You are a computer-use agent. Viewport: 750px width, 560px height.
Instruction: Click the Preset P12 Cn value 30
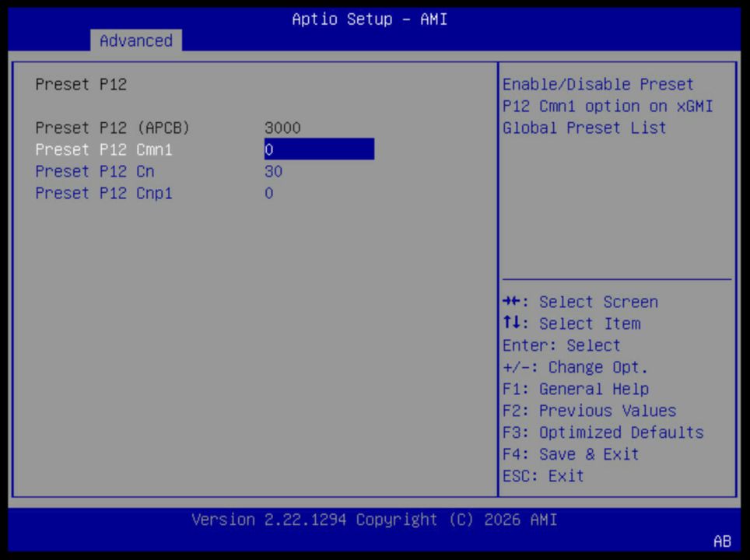coord(274,171)
